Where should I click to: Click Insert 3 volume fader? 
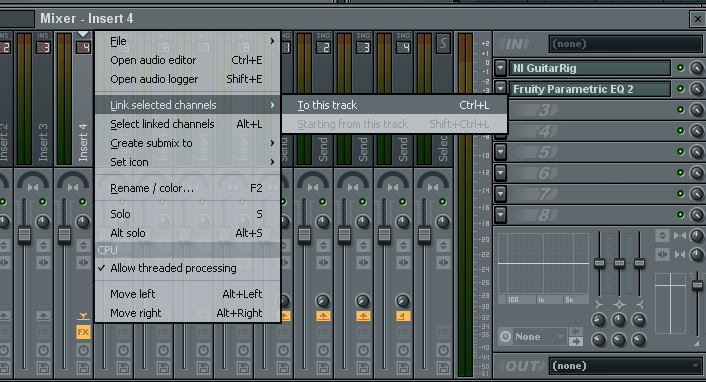24,235
